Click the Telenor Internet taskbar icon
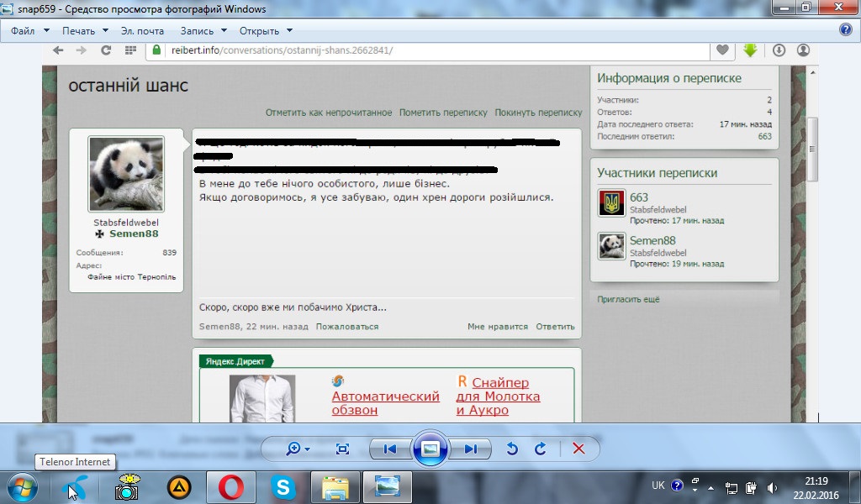Image resolution: width=861 pixels, height=504 pixels. pyautogui.click(x=77, y=487)
